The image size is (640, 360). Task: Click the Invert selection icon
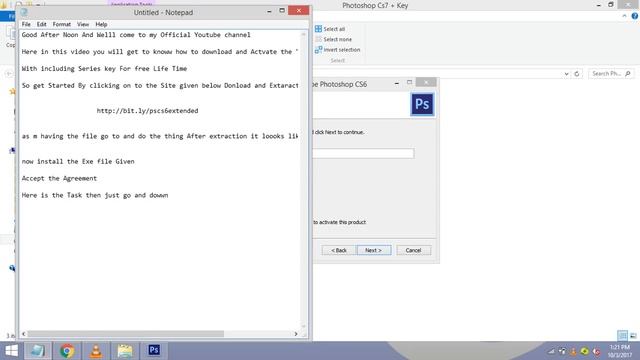coord(318,50)
